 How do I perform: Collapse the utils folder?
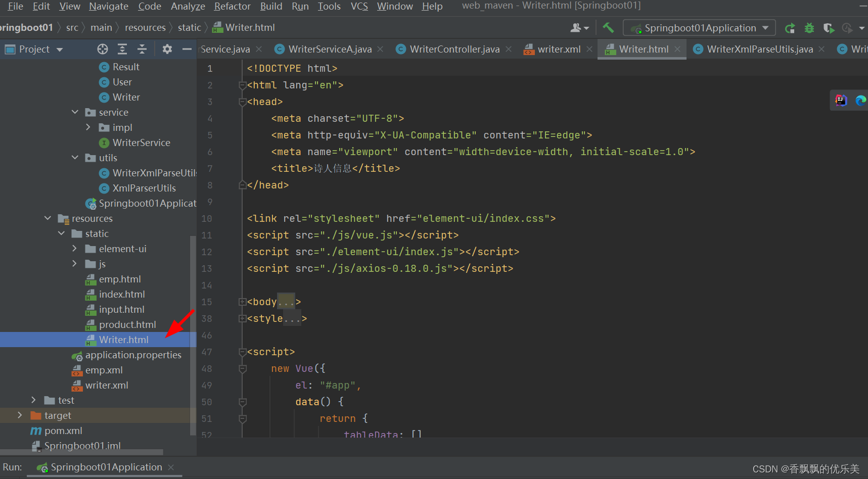click(75, 157)
